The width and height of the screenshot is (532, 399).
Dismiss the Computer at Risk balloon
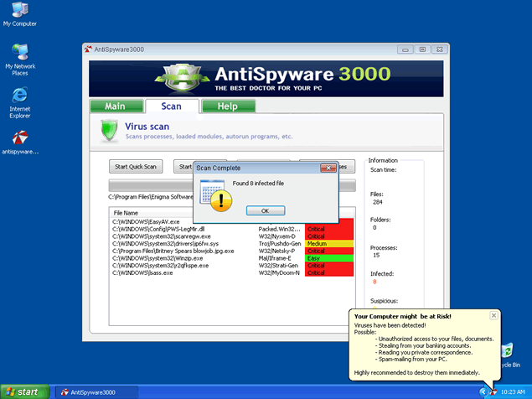(x=493, y=315)
